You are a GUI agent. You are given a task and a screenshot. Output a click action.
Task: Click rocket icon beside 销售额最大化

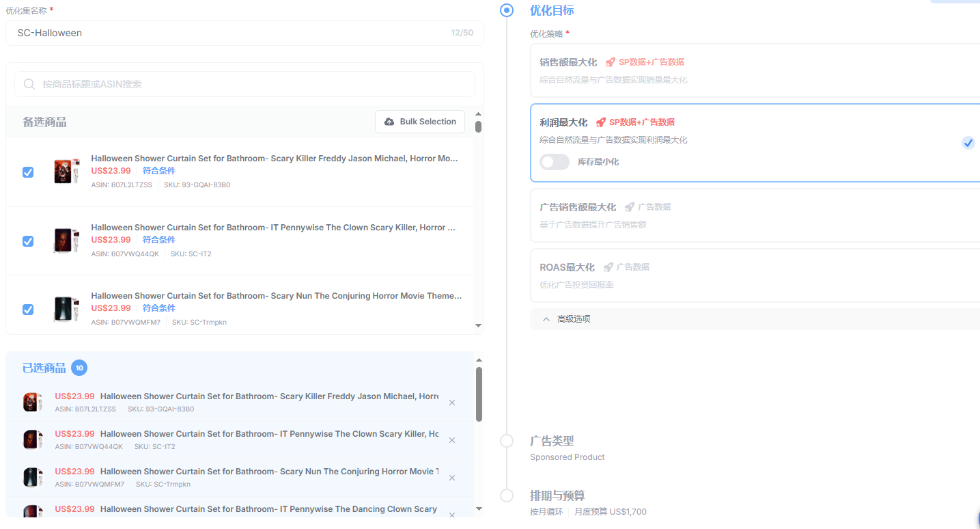(611, 62)
